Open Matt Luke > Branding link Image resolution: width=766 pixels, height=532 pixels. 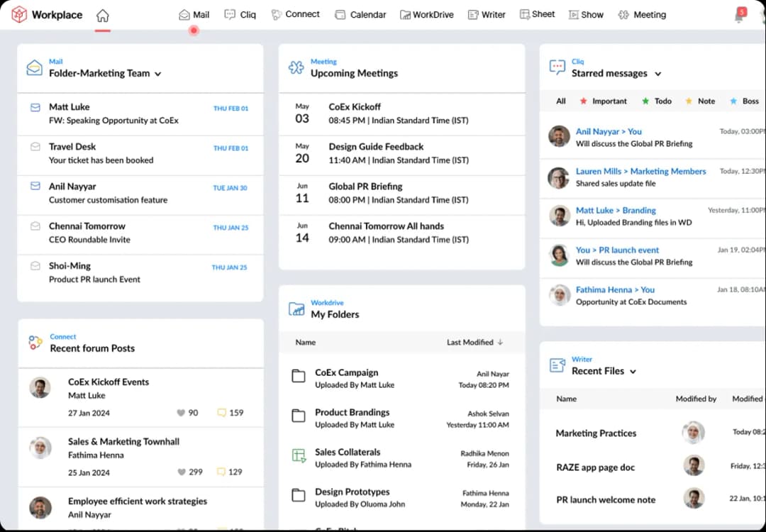616,210
